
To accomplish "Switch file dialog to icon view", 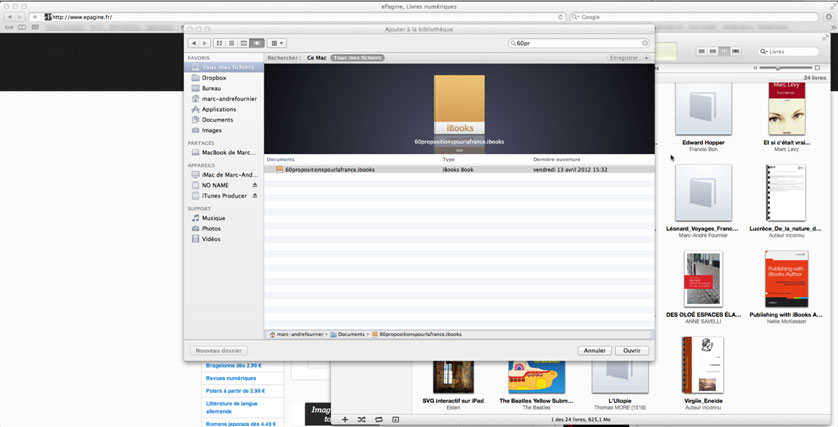I will [x=219, y=43].
